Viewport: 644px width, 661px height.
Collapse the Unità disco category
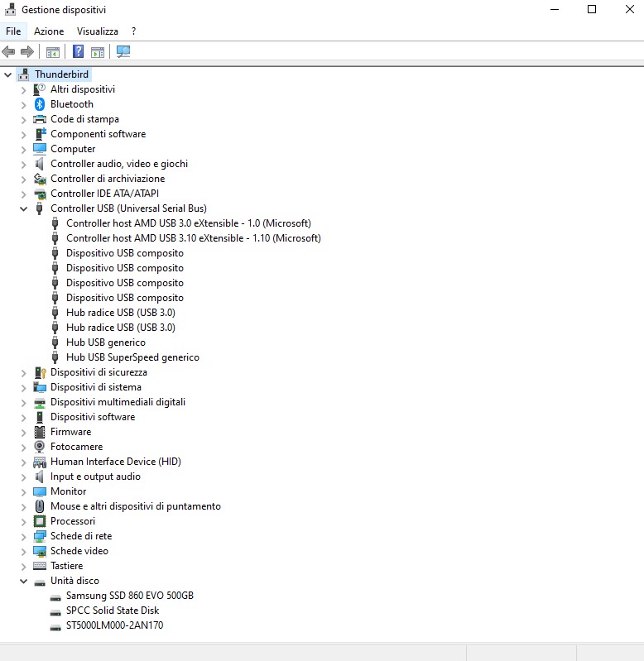[x=24, y=581]
